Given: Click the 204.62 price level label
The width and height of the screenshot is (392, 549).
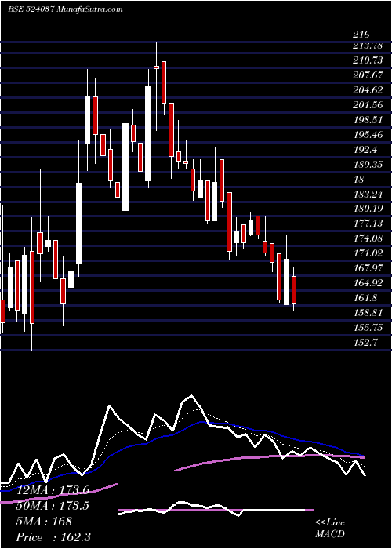Looking at the screenshot, I should (368, 90).
